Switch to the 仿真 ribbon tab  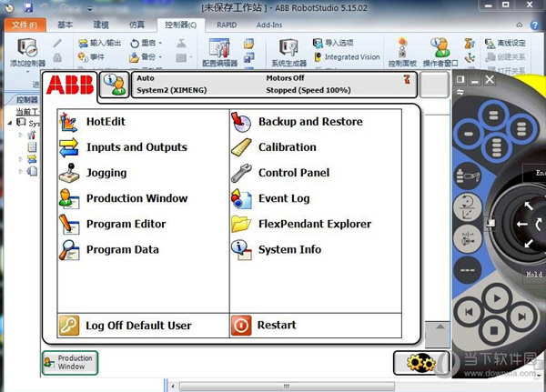tap(136, 25)
